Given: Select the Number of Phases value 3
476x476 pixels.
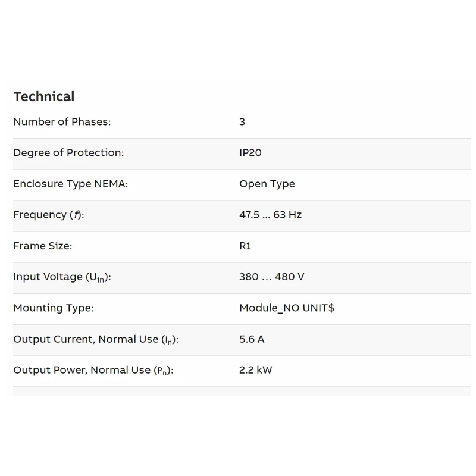Looking at the screenshot, I should [x=242, y=122].
